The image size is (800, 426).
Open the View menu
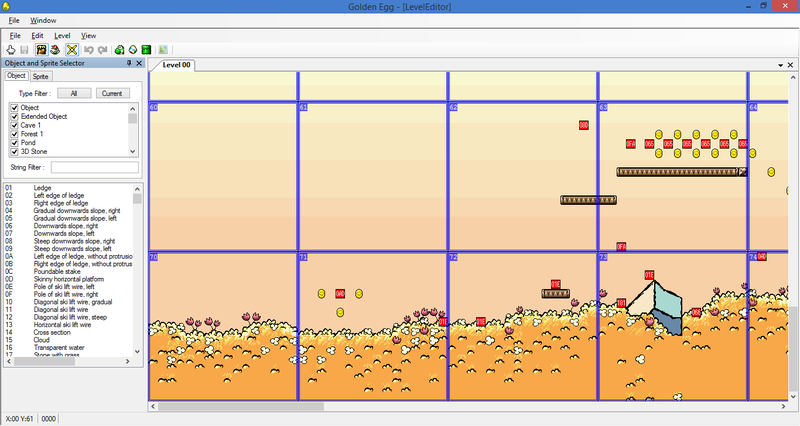click(x=88, y=36)
